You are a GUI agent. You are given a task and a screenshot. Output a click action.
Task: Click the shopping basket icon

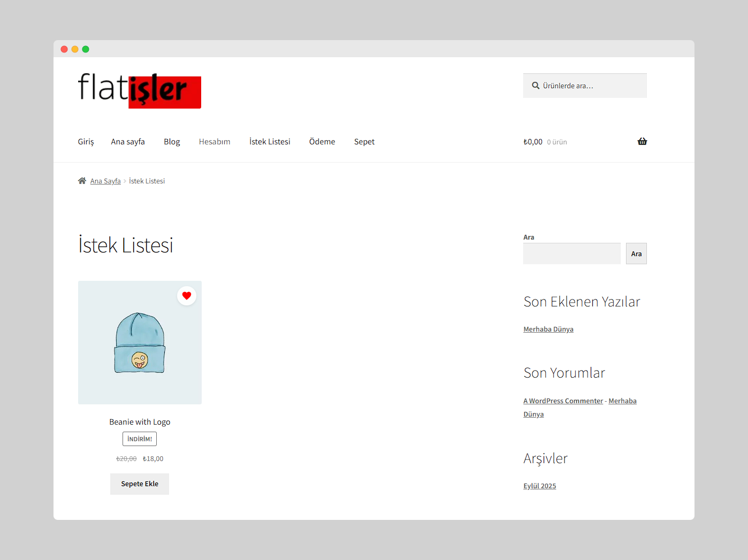pos(642,141)
